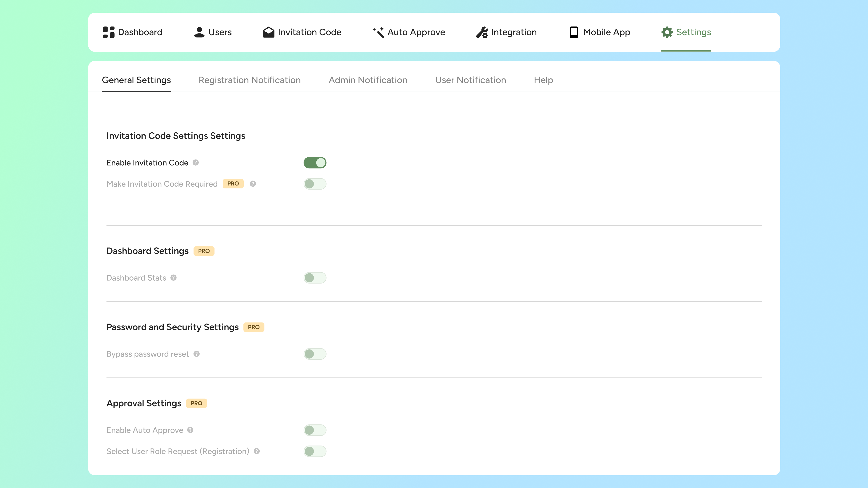Disable the Enable Invitation Code toggle
Screen dimensions: 868x488
[315, 163]
